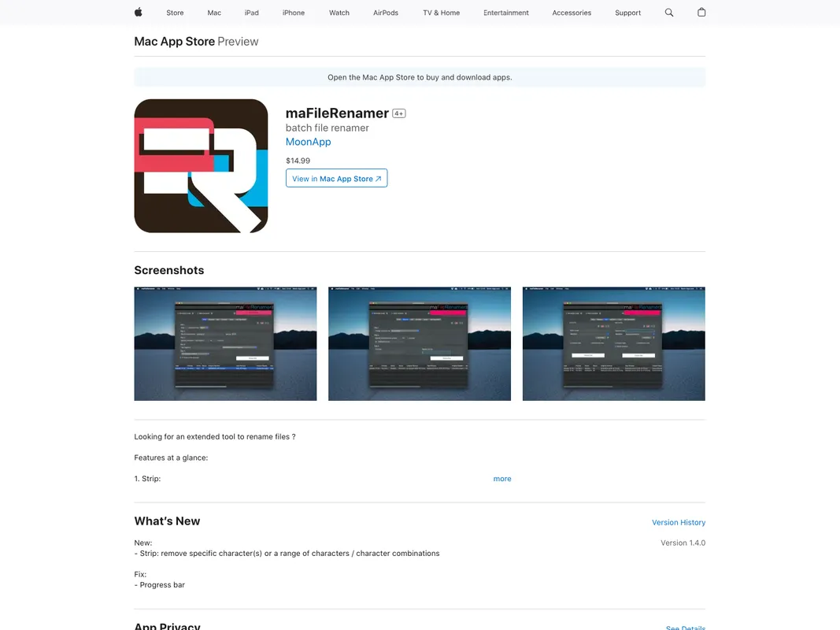Click the maFileRenamer app icon artwork

(201, 165)
